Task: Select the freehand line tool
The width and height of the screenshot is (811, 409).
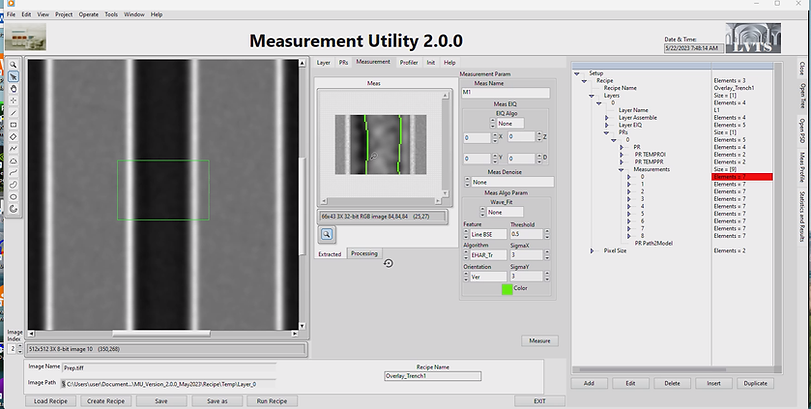Action: (13, 173)
